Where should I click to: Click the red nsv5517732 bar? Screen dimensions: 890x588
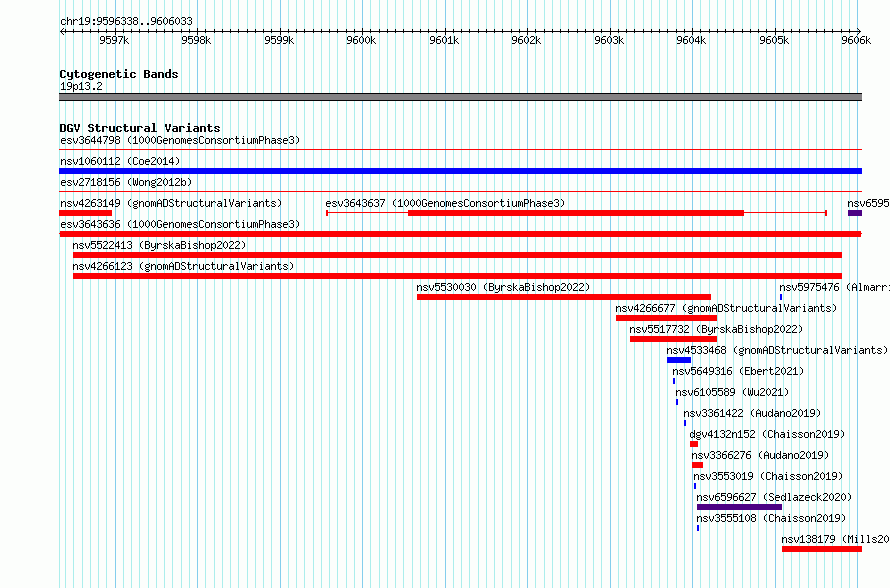(x=673, y=339)
